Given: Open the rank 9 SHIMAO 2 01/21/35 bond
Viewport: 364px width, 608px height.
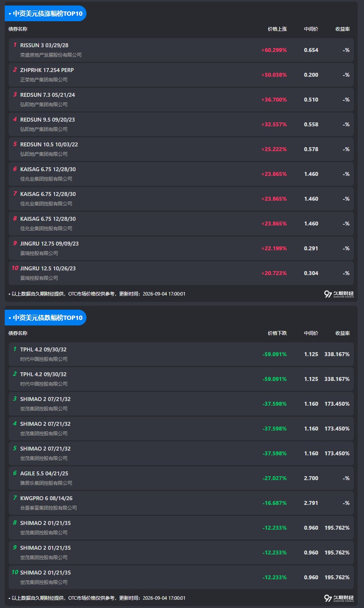Looking at the screenshot, I should 46,548.
